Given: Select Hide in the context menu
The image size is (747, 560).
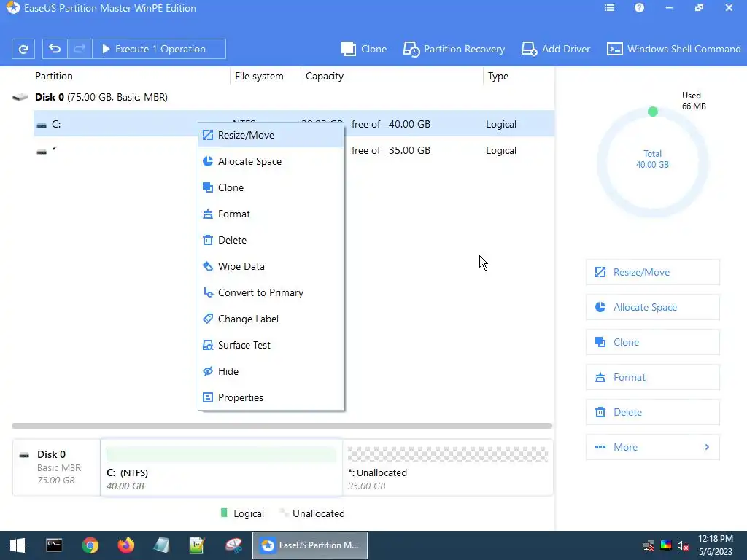Looking at the screenshot, I should [271, 371].
